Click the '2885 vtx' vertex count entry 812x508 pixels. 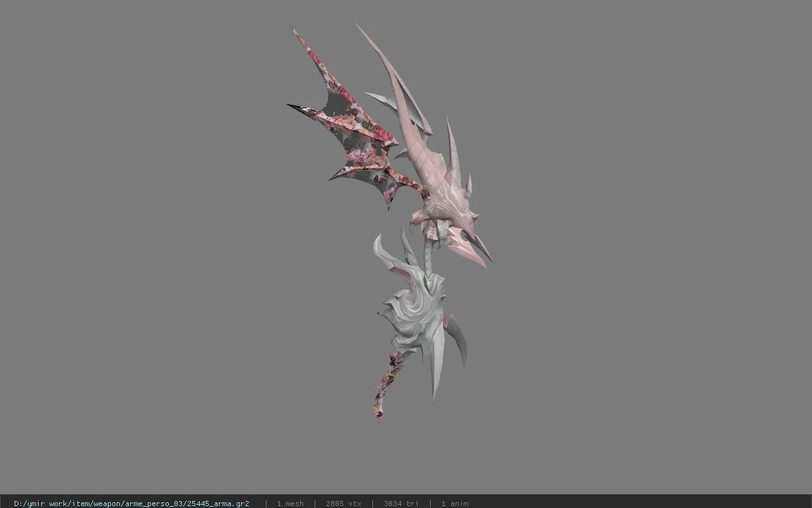pos(344,504)
